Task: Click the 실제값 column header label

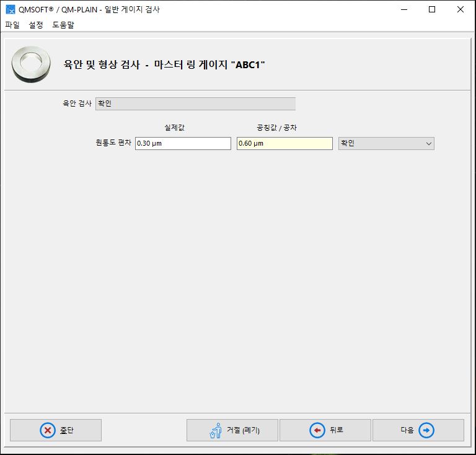Action: [x=175, y=128]
